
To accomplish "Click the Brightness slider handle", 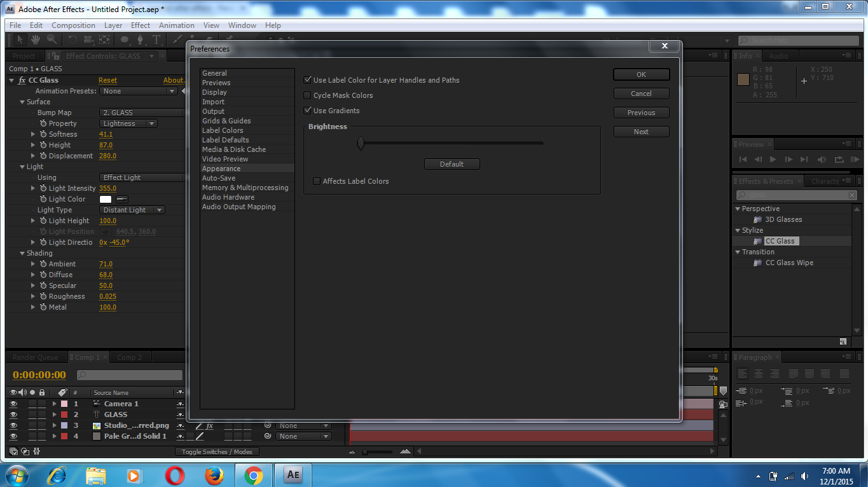I will [361, 143].
